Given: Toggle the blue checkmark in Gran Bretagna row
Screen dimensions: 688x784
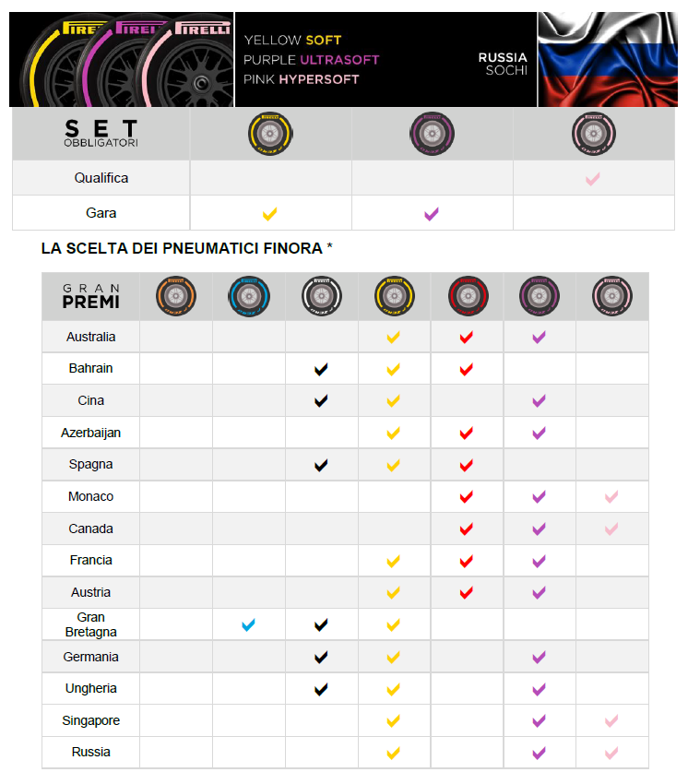Looking at the screenshot, I should point(248,625).
